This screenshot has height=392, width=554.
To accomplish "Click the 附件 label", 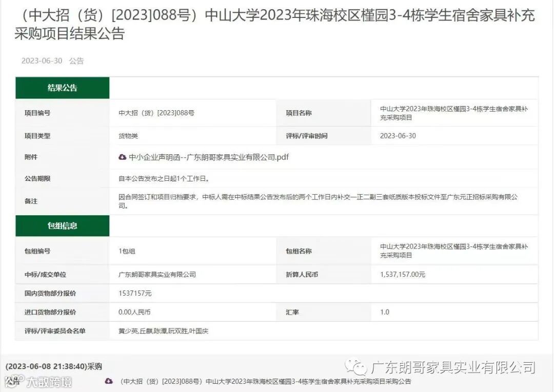I will (31, 157).
